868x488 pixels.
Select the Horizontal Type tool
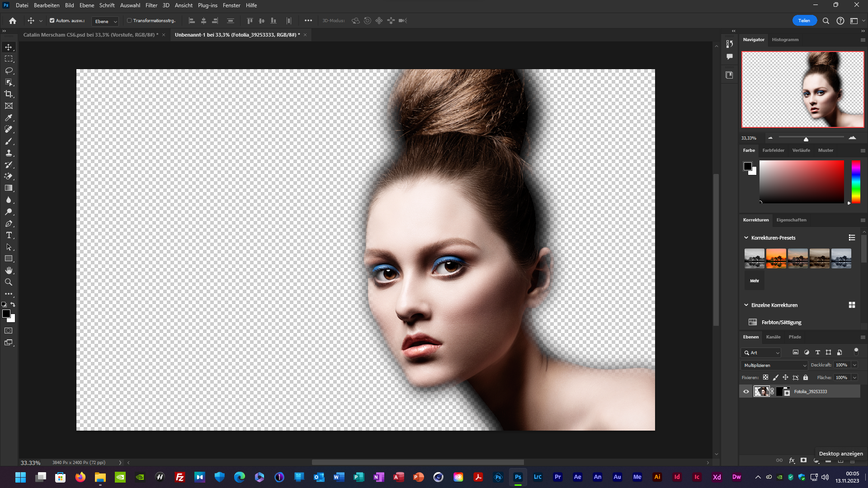click(9, 235)
